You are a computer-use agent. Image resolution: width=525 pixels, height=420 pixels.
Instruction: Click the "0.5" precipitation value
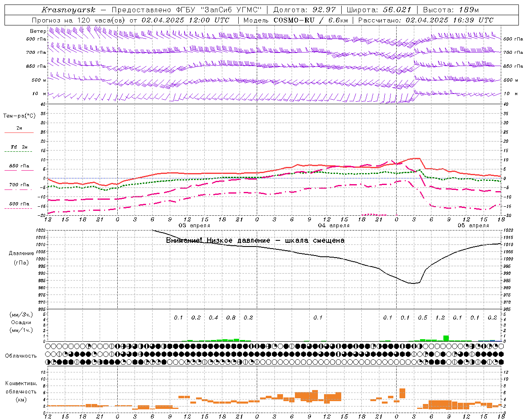pos(422,318)
